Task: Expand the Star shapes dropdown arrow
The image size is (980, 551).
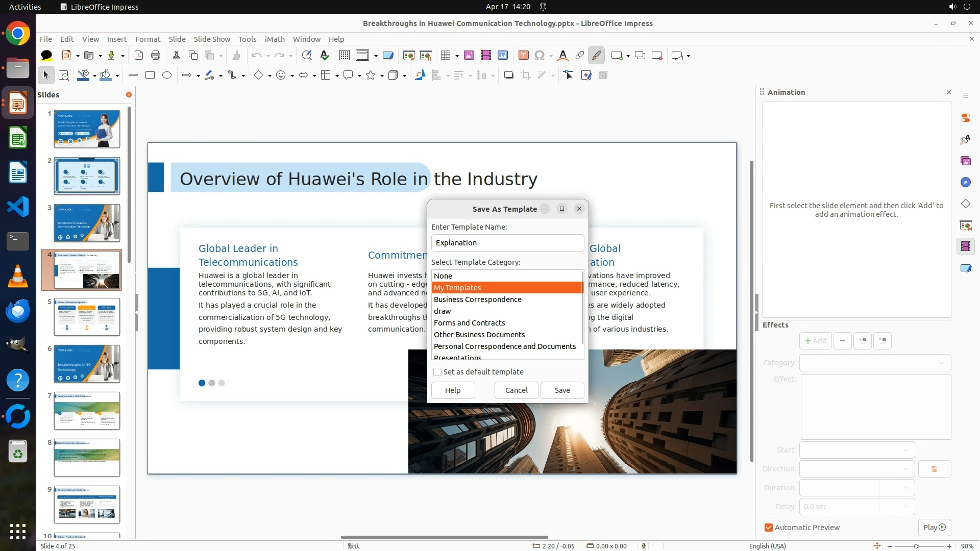Action: (x=382, y=76)
